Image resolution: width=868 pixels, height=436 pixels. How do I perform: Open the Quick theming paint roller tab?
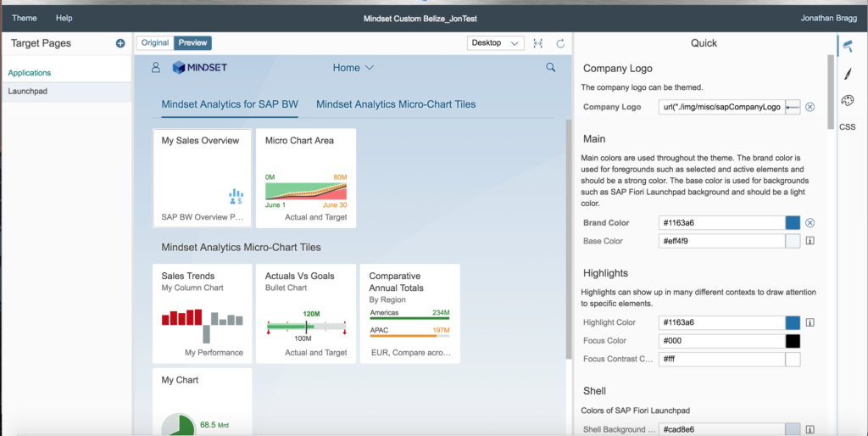pyautogui.click(x=848, y=47)
